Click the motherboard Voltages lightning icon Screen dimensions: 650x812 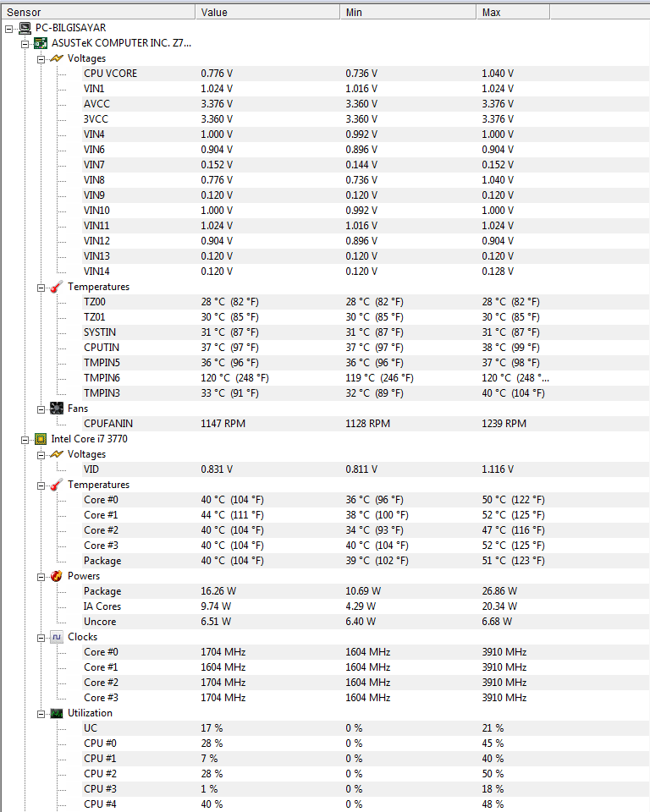(56, 58)
